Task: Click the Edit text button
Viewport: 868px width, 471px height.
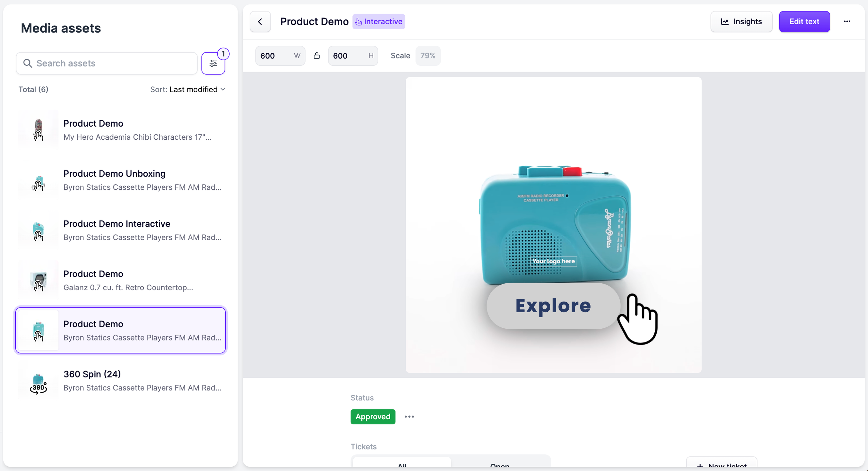Action: pos(804,22)
